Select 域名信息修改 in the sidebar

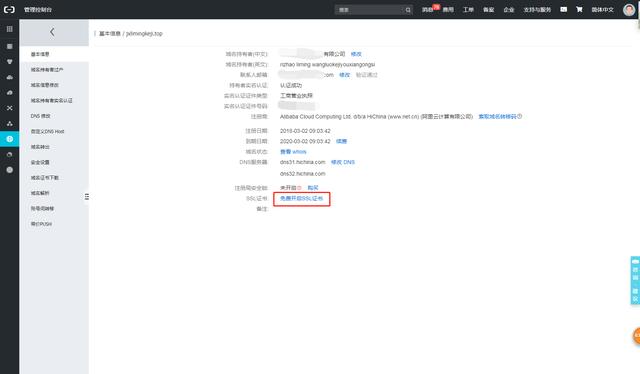pos(44,85)
